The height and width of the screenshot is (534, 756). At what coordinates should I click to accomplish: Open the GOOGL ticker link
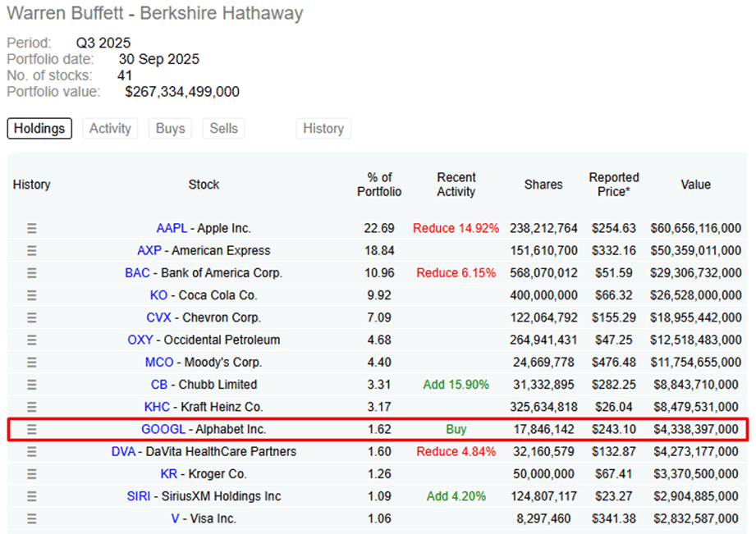[x=163, y=430]
